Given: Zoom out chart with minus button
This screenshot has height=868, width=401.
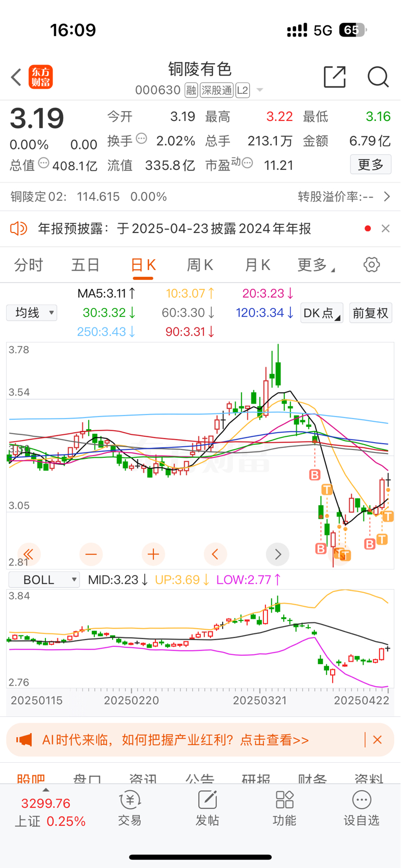Looking at the screenshot, I should (91, 554).
